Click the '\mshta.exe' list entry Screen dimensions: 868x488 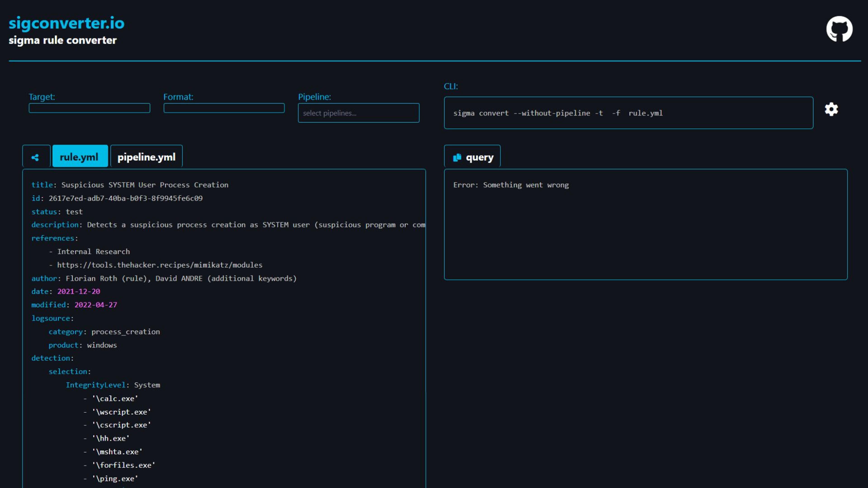(x=113, y=452)
